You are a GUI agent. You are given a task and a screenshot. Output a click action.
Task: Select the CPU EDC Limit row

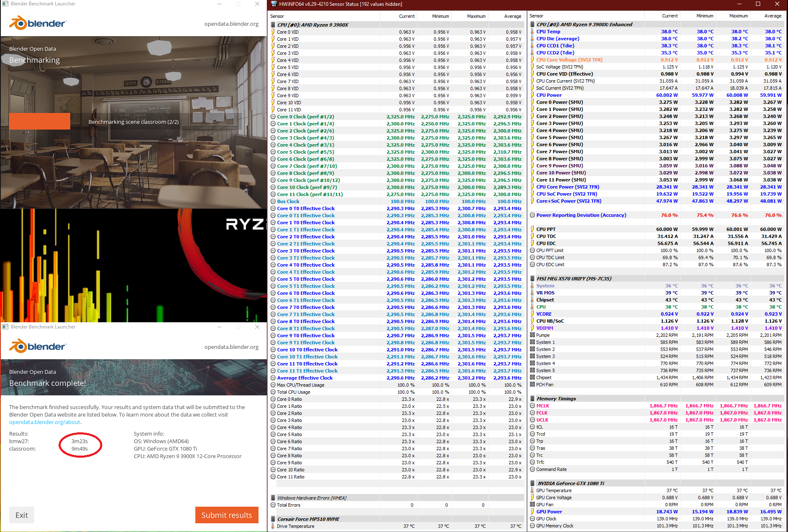(657, 265)
